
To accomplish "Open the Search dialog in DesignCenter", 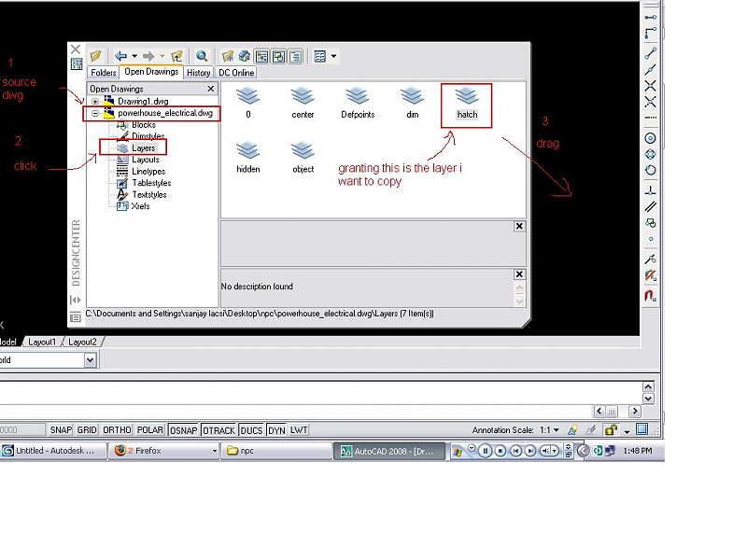I will click(204, 56).
